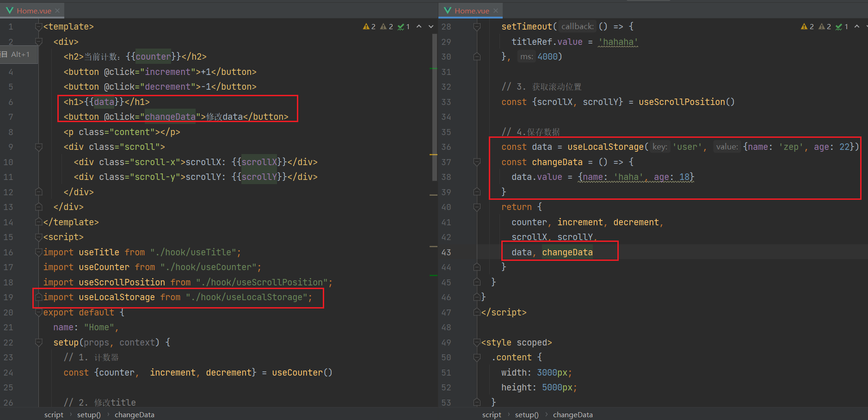Click the 'hahaha' string at line 29

click(x=618, y=42)
